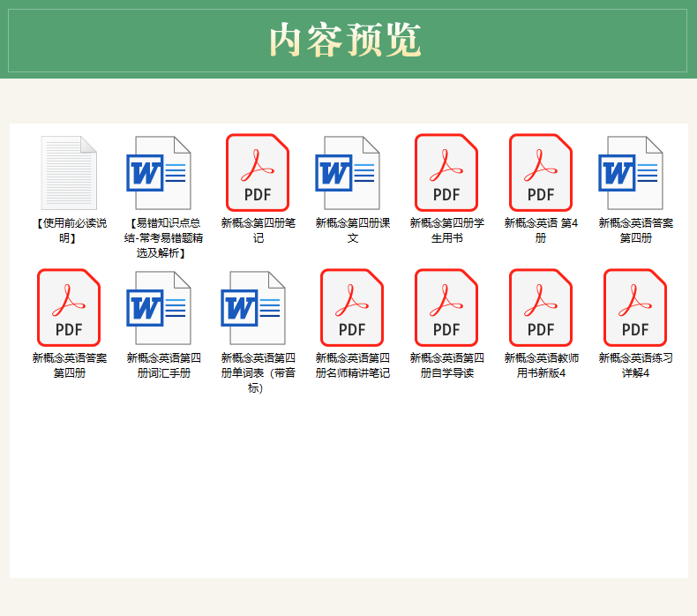Viewport: 697px width, 616px height.
Task: Select the 新概念第四册课文 Word icon
Action: 348,173
